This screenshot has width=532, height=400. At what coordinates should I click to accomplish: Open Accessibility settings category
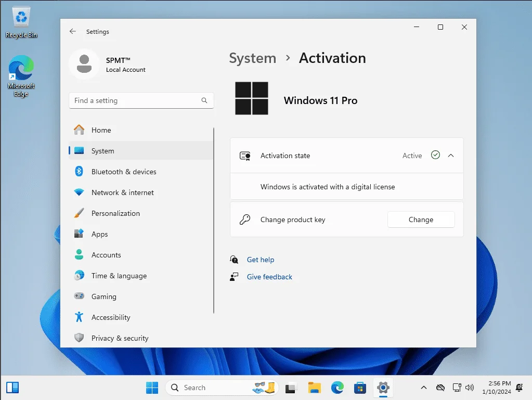click(141, 317)
